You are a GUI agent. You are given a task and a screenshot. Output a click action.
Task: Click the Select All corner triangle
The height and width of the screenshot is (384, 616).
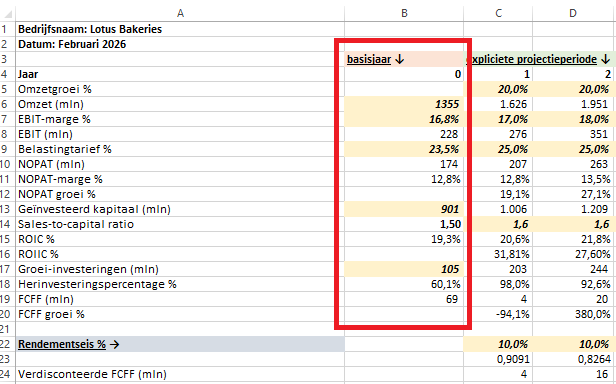click(x=8, y=14)
